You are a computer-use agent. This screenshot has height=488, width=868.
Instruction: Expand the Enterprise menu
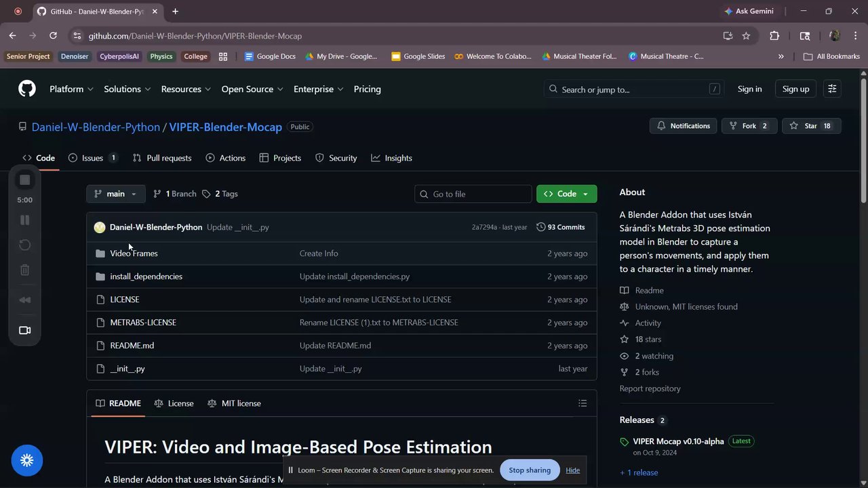point(318,89)
